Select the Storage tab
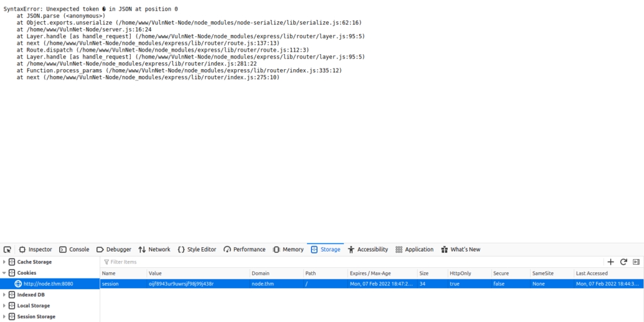Screen dimensions: 644x322 pyautogui.click(x=326, y=250)
